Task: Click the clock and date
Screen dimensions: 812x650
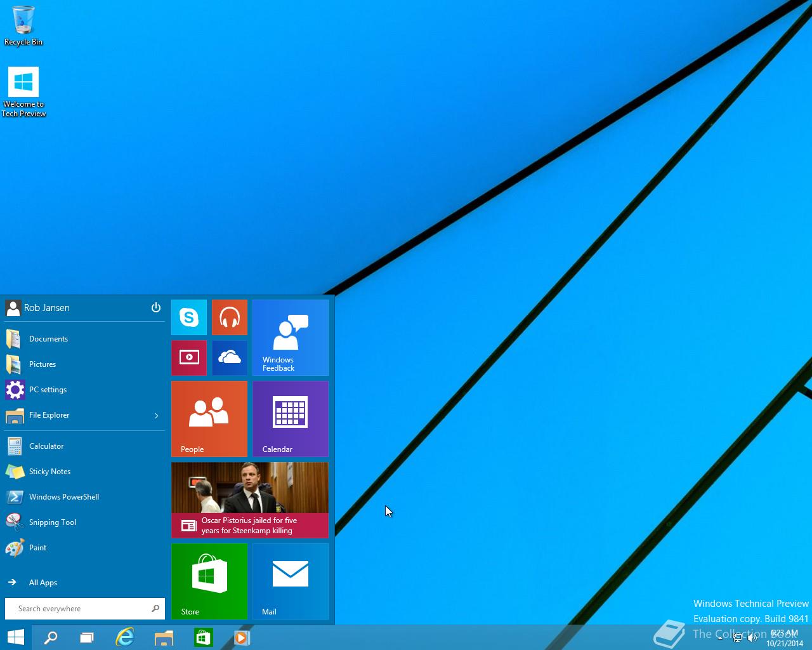Action: point(785,638)
